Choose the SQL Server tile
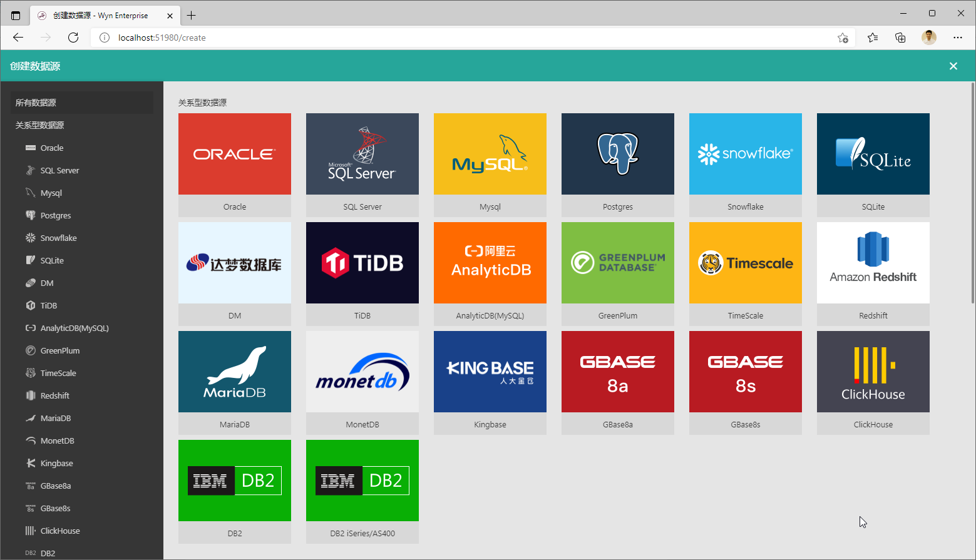 click(x=362, y=165)
